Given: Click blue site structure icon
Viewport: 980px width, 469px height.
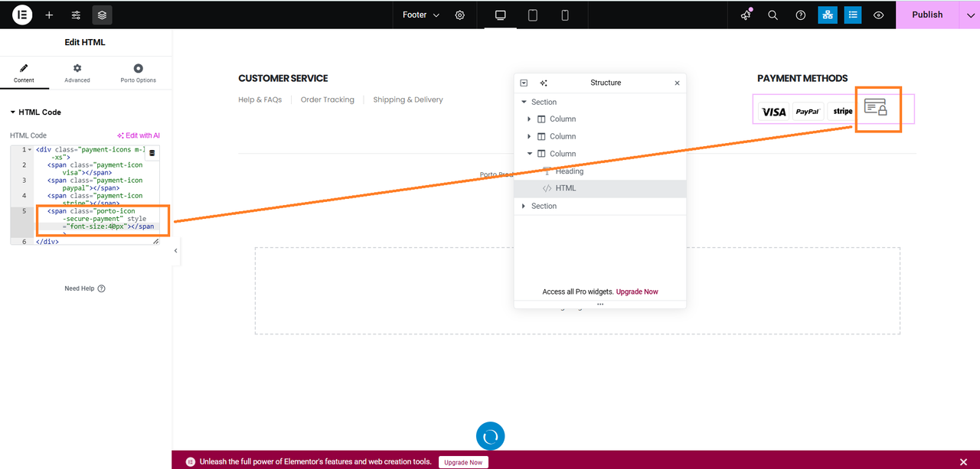Looking at the screenshot, I should point(828,15).
